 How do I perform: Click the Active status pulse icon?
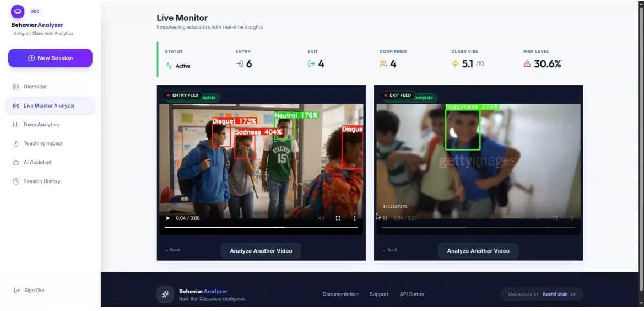click(x=169, y=66)
